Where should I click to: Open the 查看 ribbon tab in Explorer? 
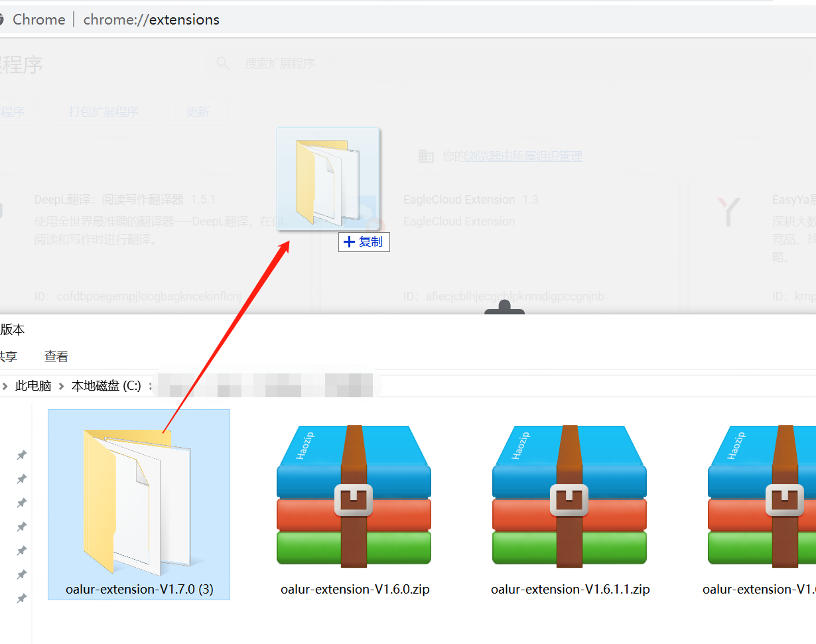(x=56, y=357)
